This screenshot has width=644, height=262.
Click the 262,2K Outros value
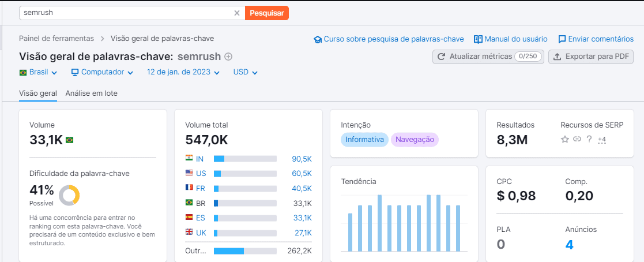[x=300, y=251]
